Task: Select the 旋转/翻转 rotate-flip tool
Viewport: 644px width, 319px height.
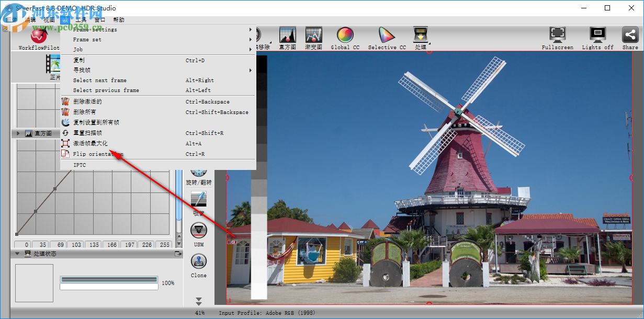Action: point(199,173)
